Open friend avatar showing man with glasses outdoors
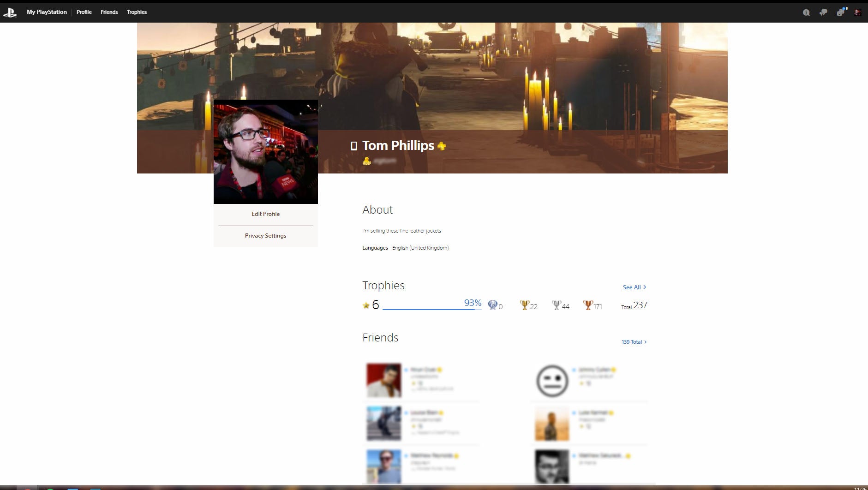This screenshot has height=490, width=868. (x=384, y=466)
